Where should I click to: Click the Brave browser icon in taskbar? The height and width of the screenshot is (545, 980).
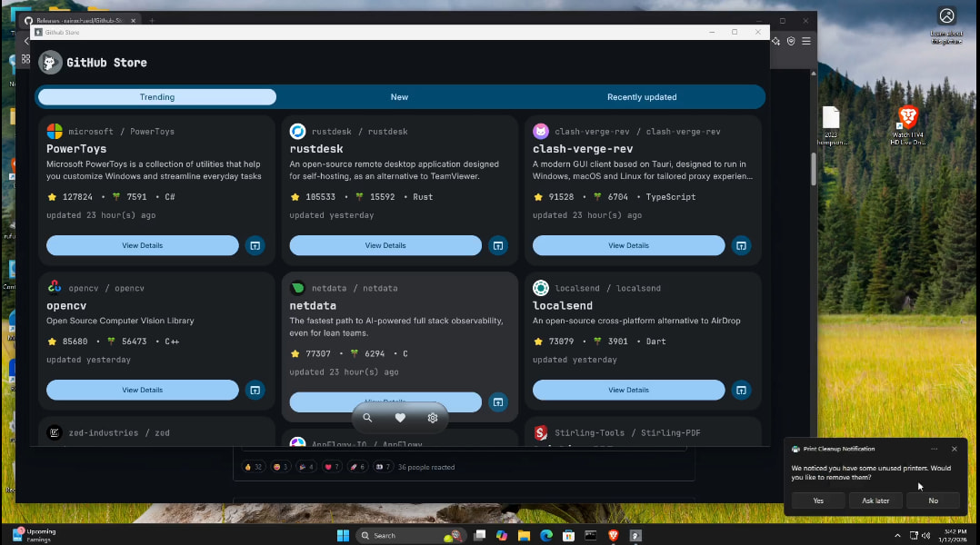[613, 535]
